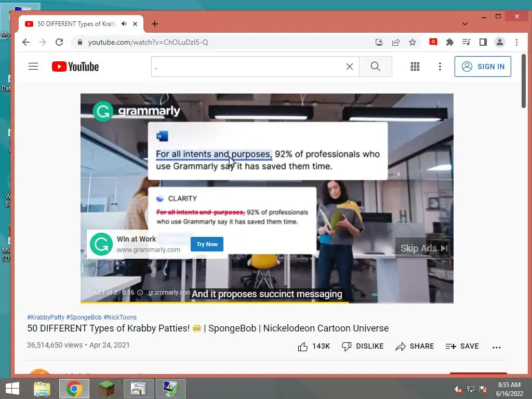Viewport: 532px width, 399px height.
Task: Open the media control icon in toolbar
Action: pyautogui.click(x=466, y=42)
